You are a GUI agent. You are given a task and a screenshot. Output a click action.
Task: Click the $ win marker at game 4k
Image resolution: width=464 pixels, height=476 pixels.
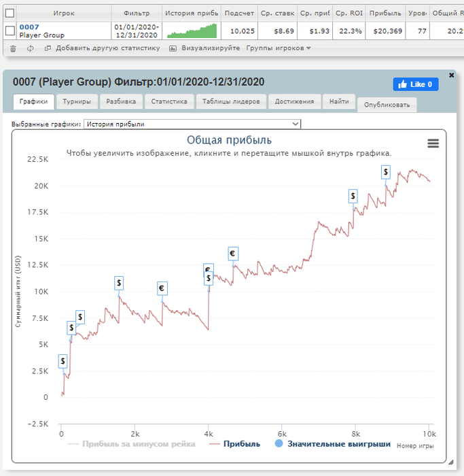209,279
